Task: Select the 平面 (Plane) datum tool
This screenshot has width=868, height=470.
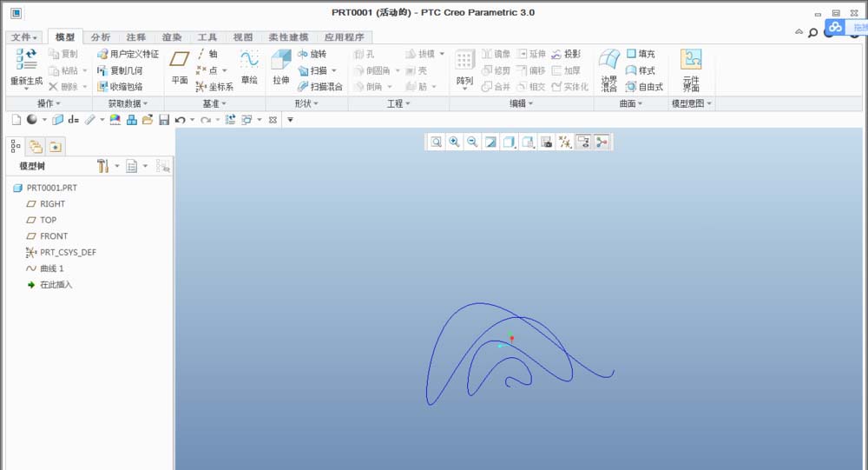Action: click(180, 67)
